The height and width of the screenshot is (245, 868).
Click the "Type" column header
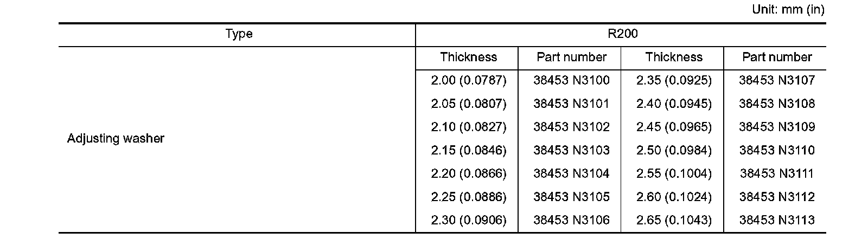239,34
